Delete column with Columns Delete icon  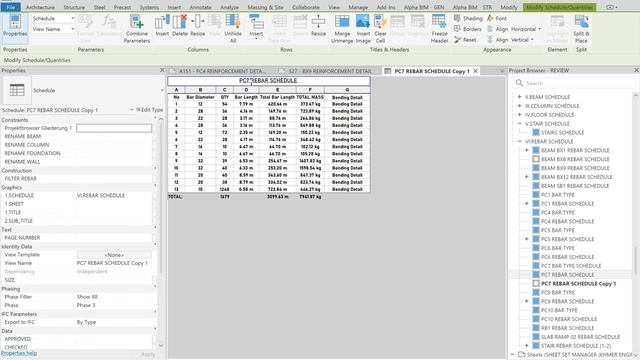pos(180,21)
